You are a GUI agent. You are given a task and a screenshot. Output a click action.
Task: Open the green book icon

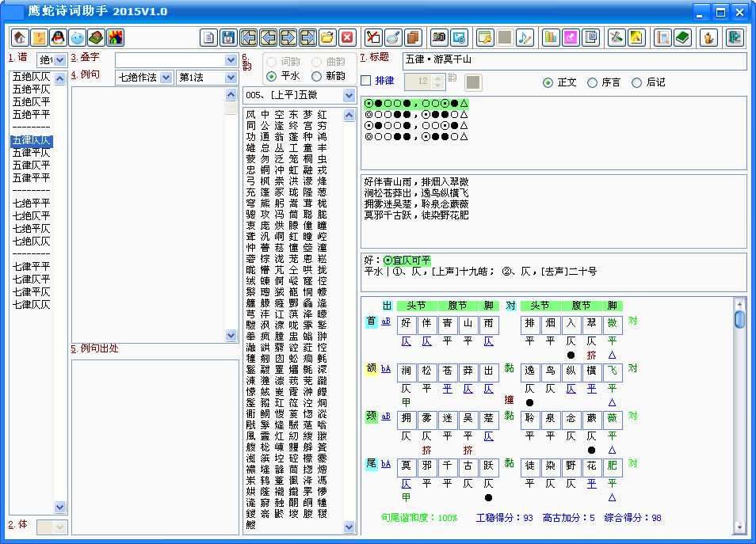(683, 37)
